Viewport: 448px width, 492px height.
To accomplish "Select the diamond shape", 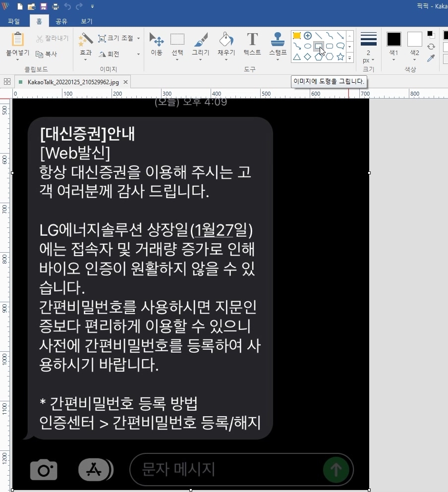I will pyautogui.click(x=308, y=57).
